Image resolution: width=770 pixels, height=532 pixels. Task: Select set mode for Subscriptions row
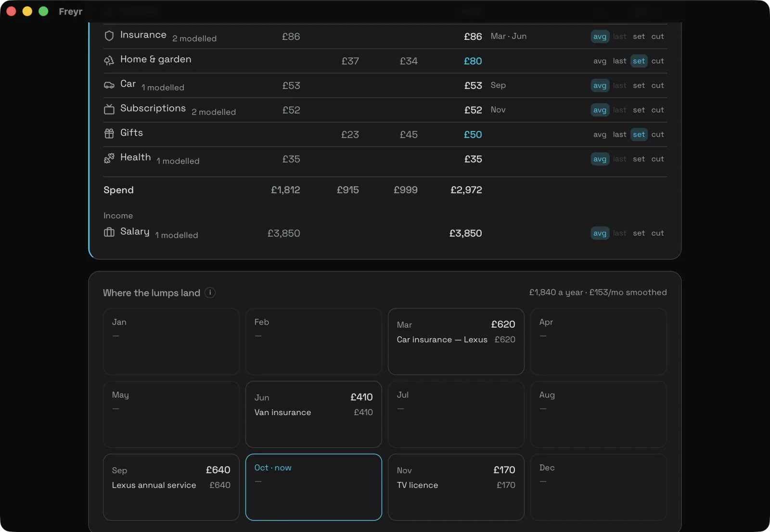639,110
